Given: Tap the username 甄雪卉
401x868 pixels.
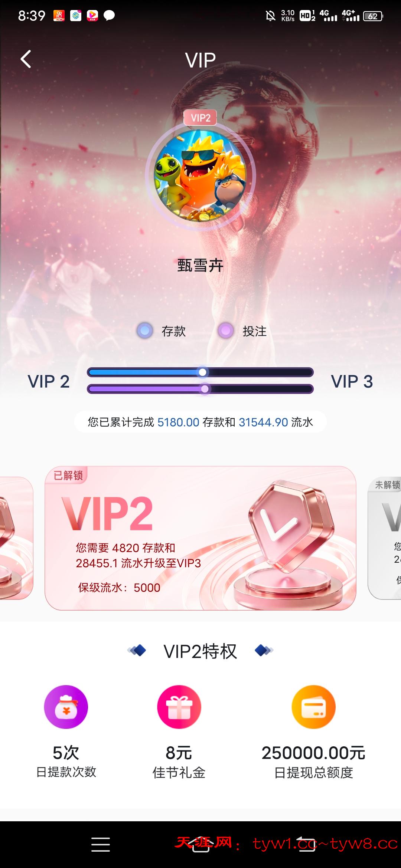Looking at the screenshot, I should [x=200, y=265].
